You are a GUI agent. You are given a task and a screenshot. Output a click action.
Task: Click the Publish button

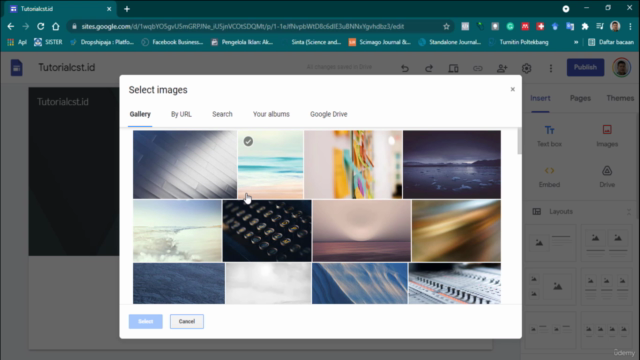click(585, 67)
